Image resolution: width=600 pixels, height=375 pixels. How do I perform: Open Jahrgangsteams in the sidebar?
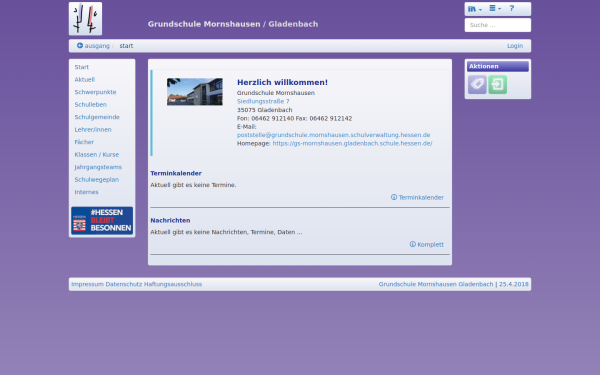[98, 167]
